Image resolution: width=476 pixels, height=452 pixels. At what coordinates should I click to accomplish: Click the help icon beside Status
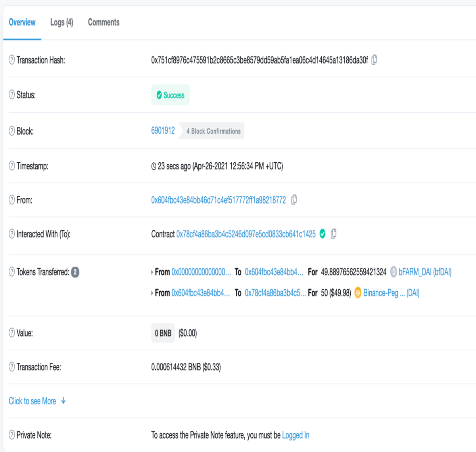[x=12, y=95]
